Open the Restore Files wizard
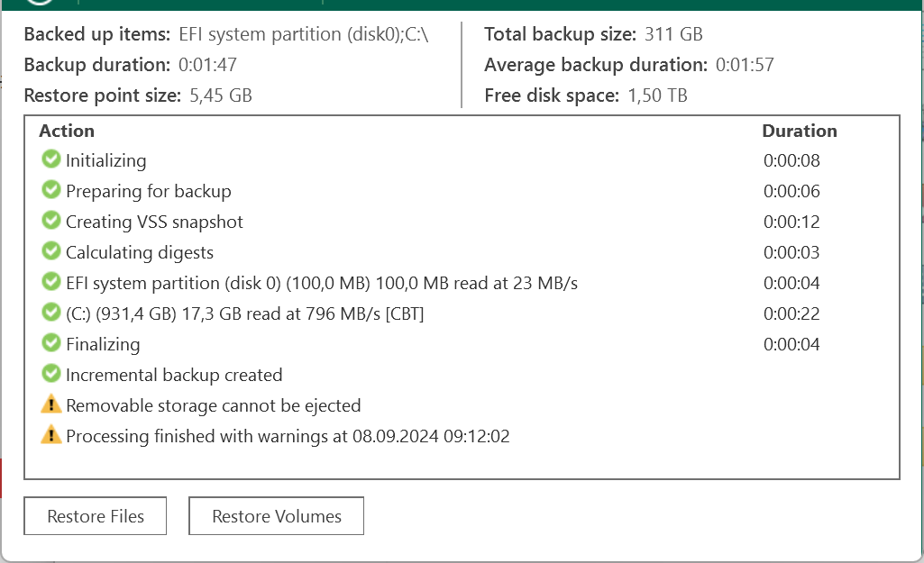This screenshot has width=924, height=563. click(96, 516)
